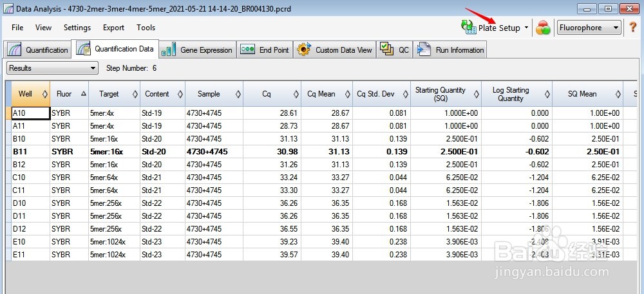The image size is (644, 294).
Task: Click the Plate Setup icon
Action: click(469, 27)
